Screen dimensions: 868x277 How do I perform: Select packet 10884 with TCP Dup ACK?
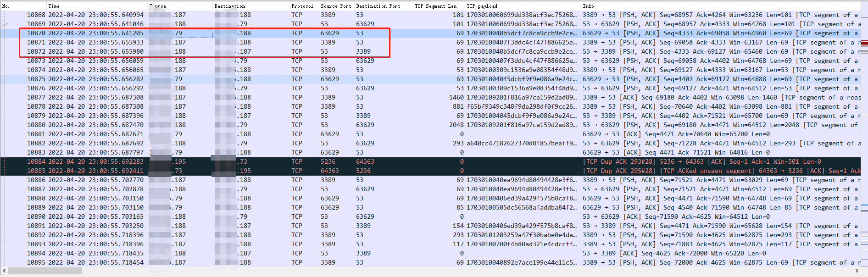pyautogui.click(x=36, y=161)
